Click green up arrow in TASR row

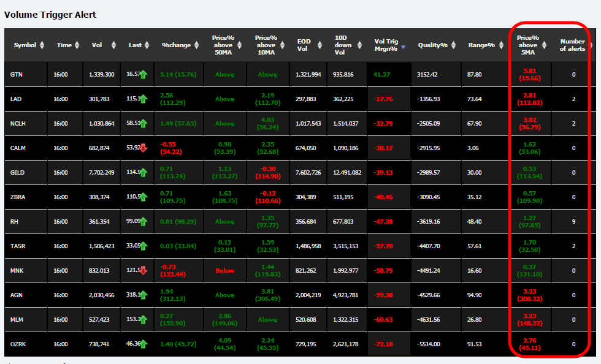(x=144, y=246)
